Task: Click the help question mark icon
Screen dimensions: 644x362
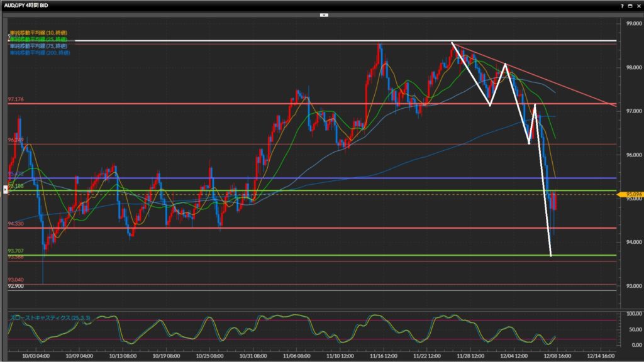Action: [x=623, y=5]
